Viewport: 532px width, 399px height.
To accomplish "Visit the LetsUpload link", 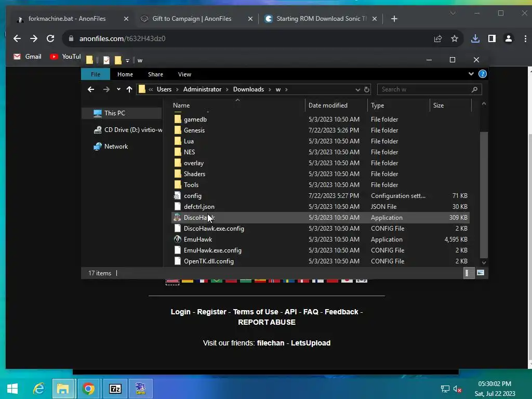I will (x=311, y=343).
